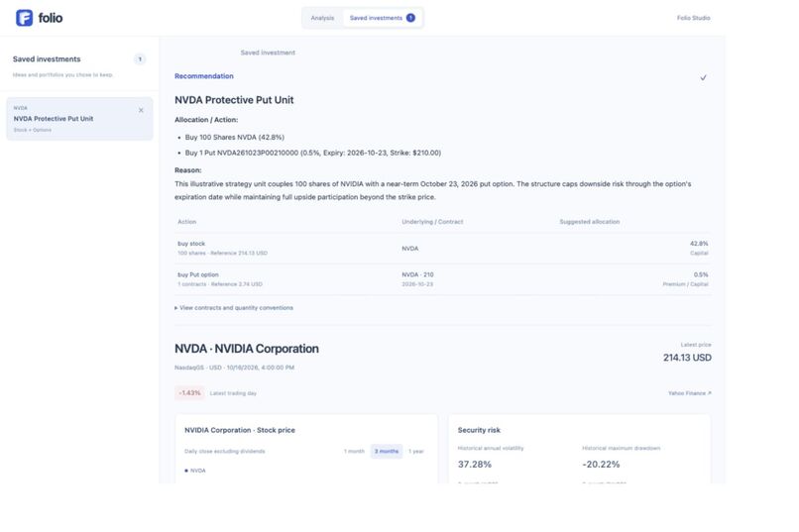Click the 0.5% premium allocation value
The width and height of the screenshot is (799, 532).
point(701,274)
